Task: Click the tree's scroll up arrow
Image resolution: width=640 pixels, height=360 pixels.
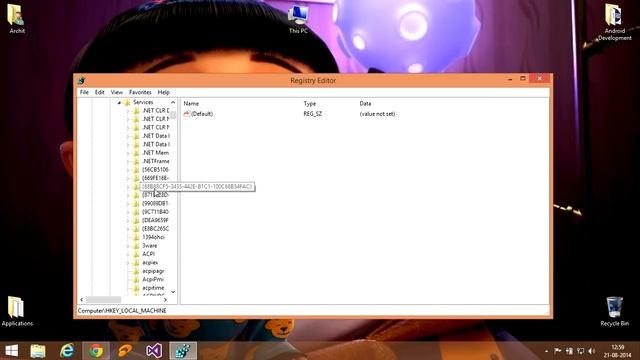Action: [x=173, y=102]
